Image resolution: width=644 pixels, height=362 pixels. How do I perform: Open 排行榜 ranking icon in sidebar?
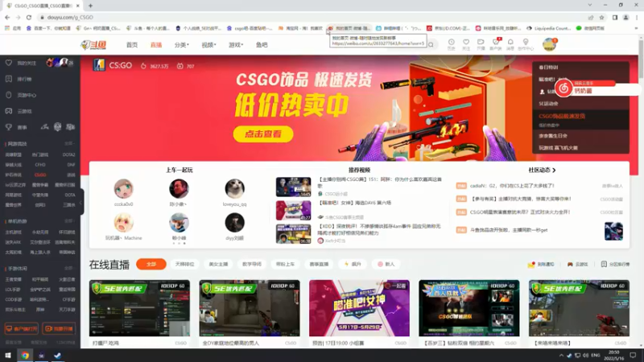[x=9, y=79]
